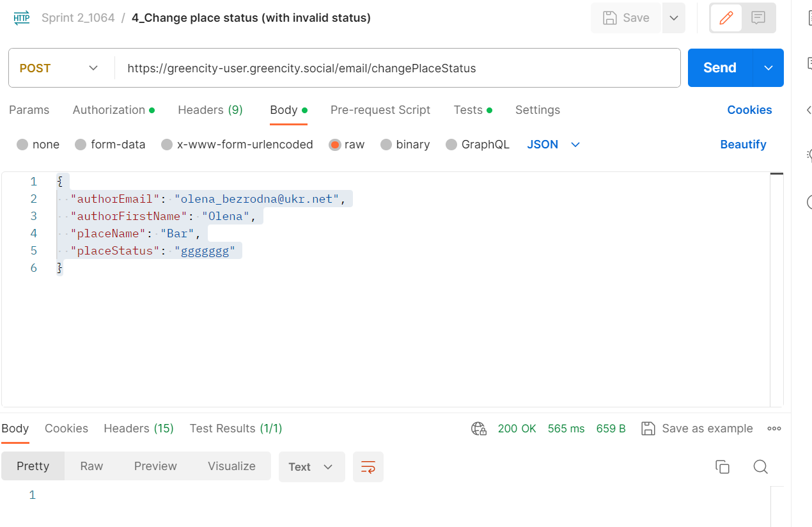Open the response Cookies tab

(x=66, y=429)
